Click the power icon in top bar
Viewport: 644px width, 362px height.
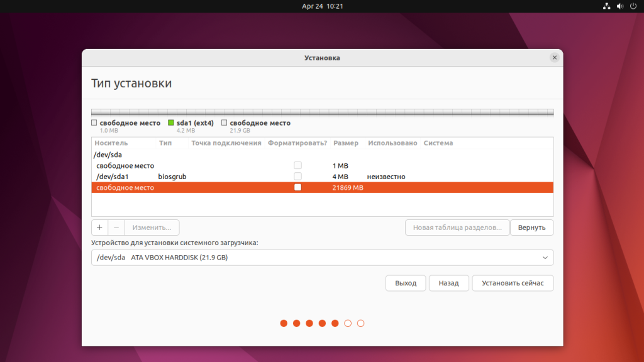pos(633,6)
